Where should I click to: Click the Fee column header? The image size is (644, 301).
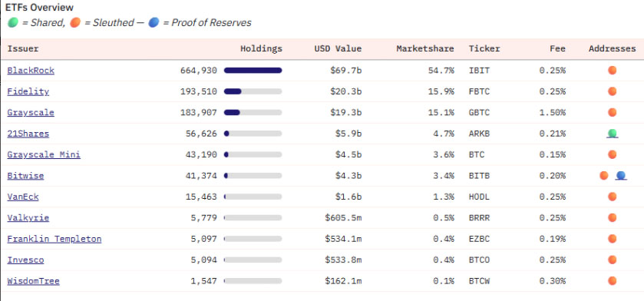pos(558,48)
